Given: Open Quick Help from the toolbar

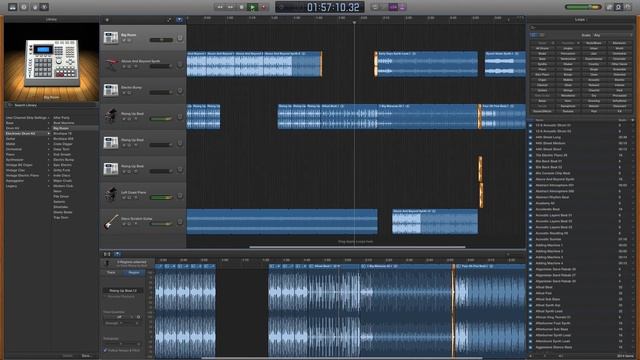Looking at the screenshot, I should 24,7.
